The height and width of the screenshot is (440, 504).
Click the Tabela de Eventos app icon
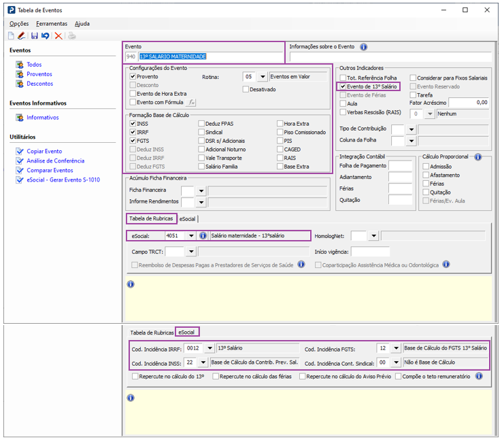click(x=12, y=10)
